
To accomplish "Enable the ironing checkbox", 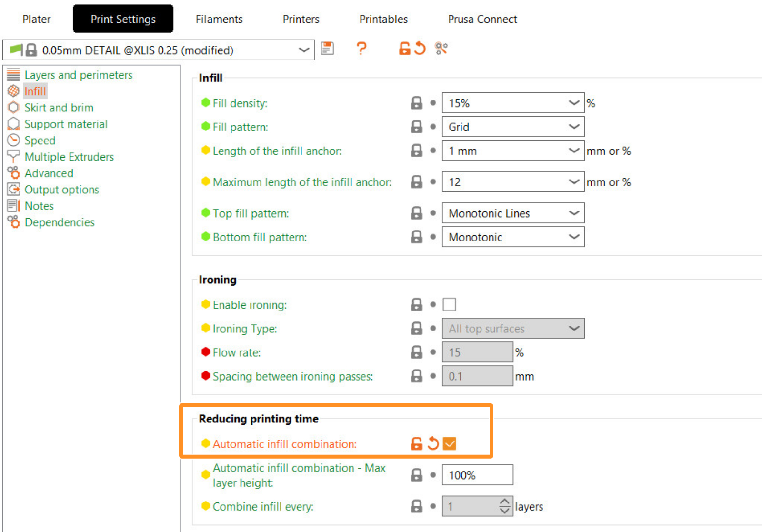I will point(449,304).
